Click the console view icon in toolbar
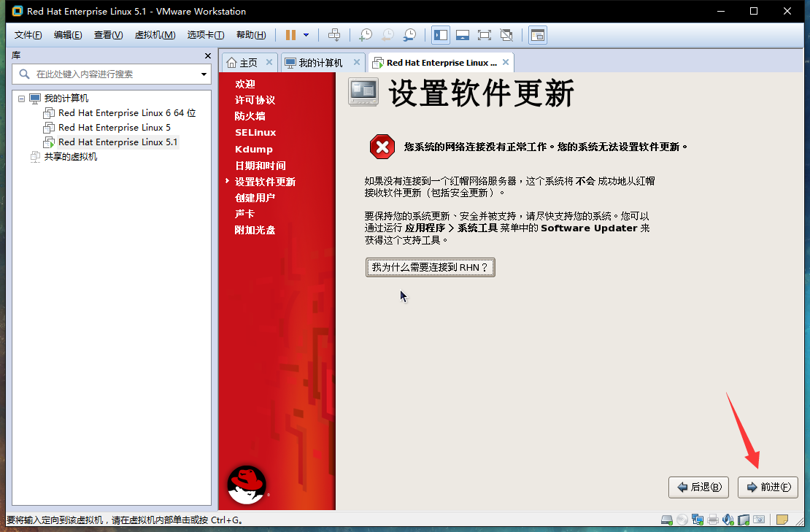The height and width of the screenshot is (532, 810). [538, 35]
